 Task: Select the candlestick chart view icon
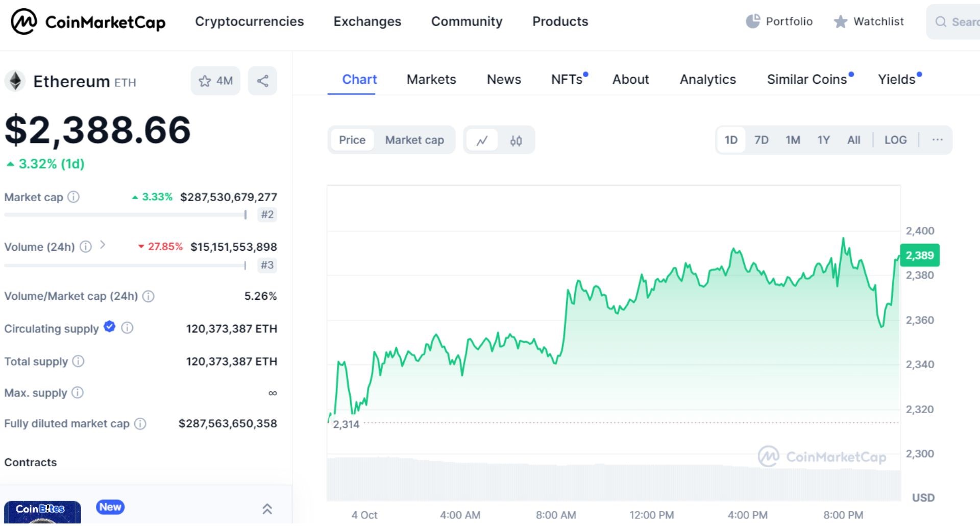click(x=516, y=140)
